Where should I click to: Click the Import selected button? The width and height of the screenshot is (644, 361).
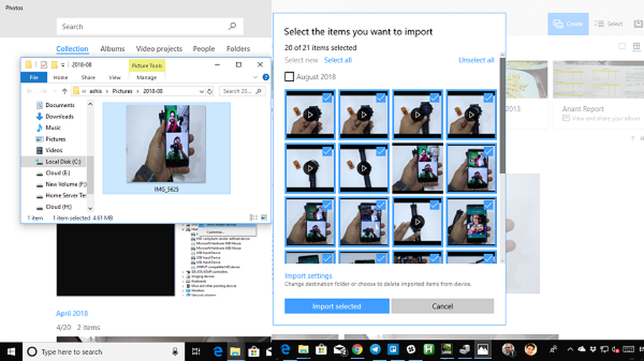(337, 306)
